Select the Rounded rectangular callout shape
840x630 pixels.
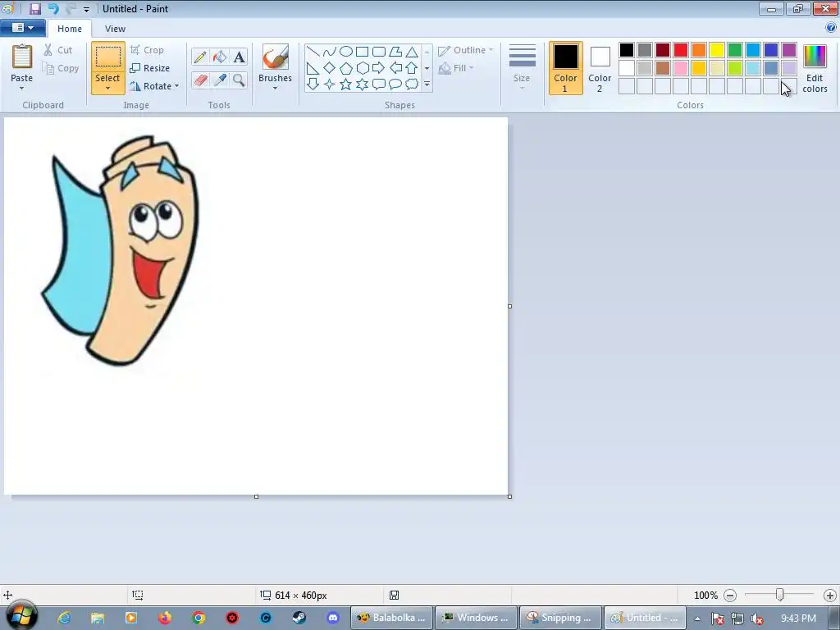(x=379, y=84)
